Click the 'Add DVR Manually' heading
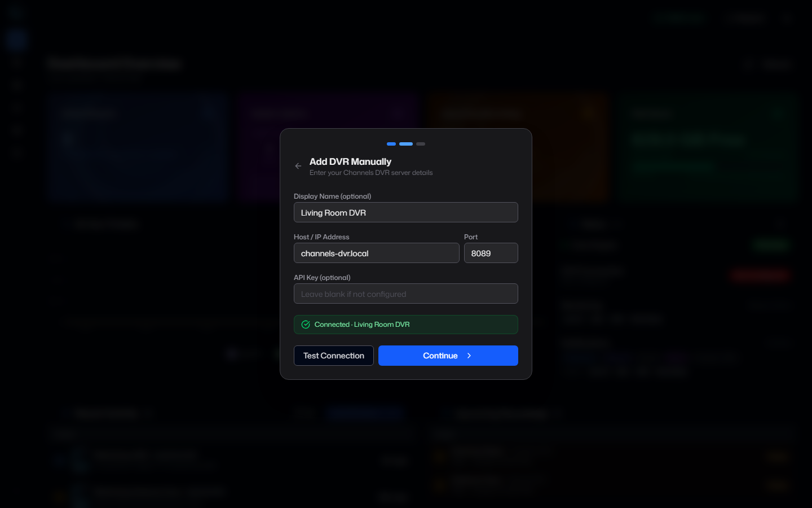This screenshot has width=812, height=508. 350,161
